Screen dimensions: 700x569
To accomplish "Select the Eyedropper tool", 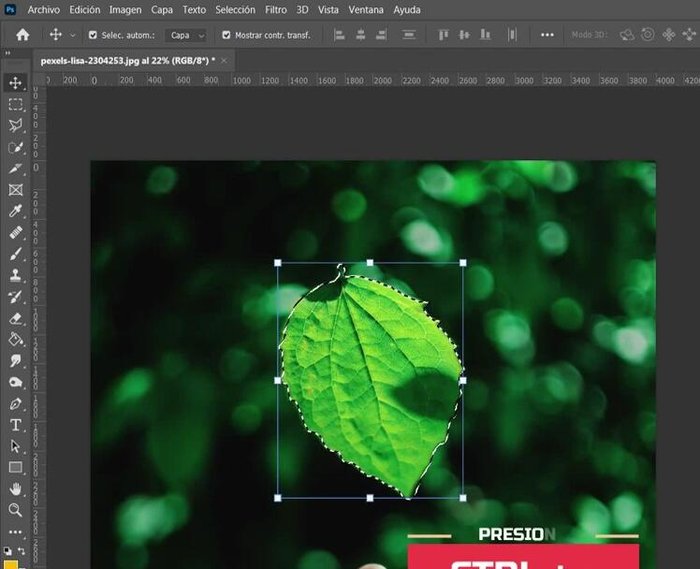I will click(x=16, y=211).
